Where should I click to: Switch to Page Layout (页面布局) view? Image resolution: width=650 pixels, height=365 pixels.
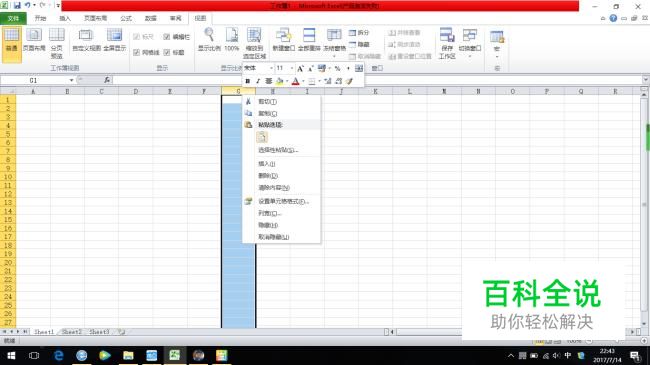[x=34, y=41]
